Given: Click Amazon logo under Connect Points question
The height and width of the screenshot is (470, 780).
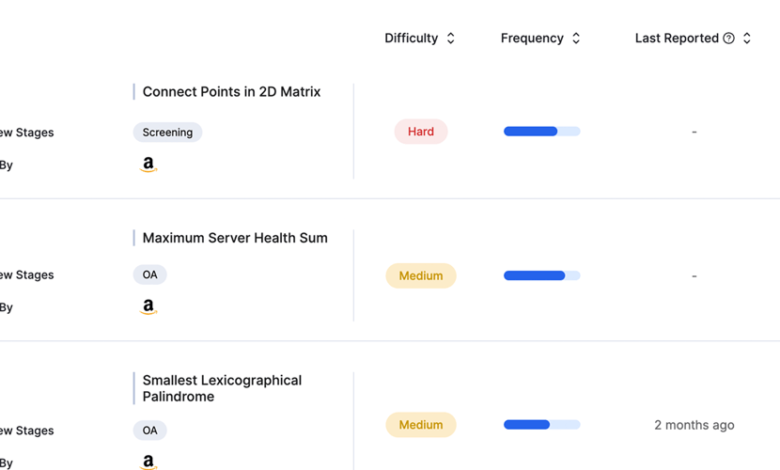Looking at the screenshot, I should coord(148,164).
